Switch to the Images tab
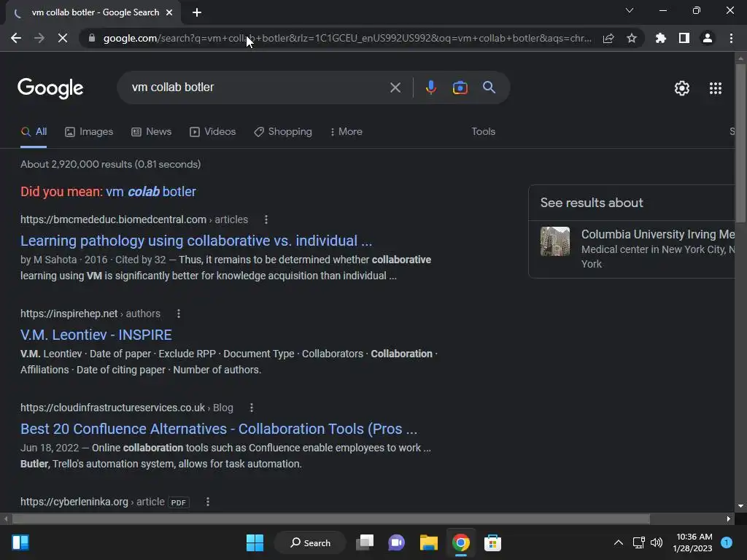 click(89, 131)
